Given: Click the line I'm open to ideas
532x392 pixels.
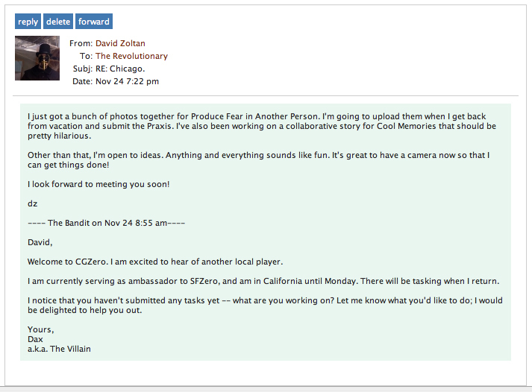Looking at the screenshot, I should 258,160.
